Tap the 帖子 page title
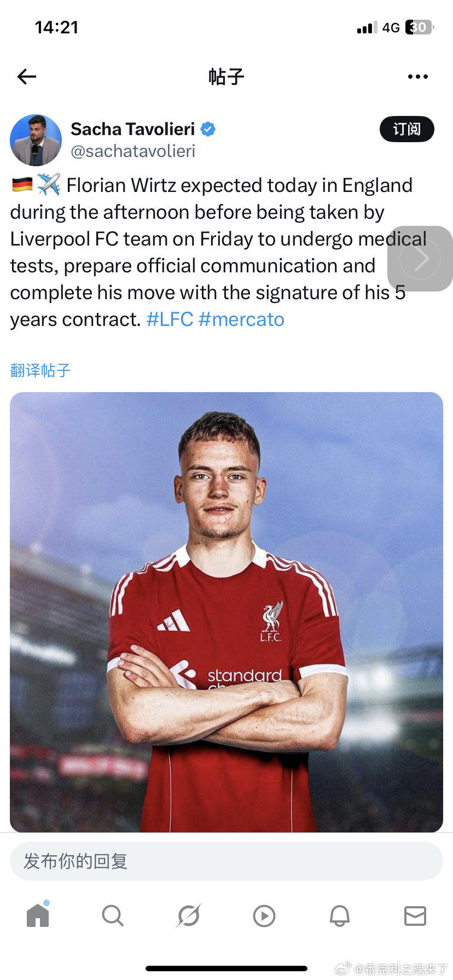The height and width of the screenshot is (980, 453). tap(226, 77)
